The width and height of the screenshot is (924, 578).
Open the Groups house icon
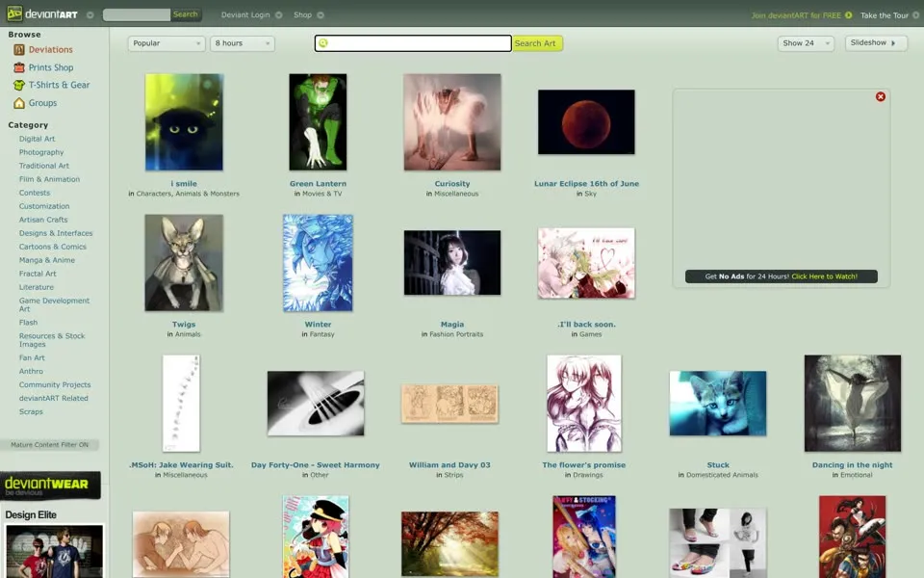click(19, 103)
